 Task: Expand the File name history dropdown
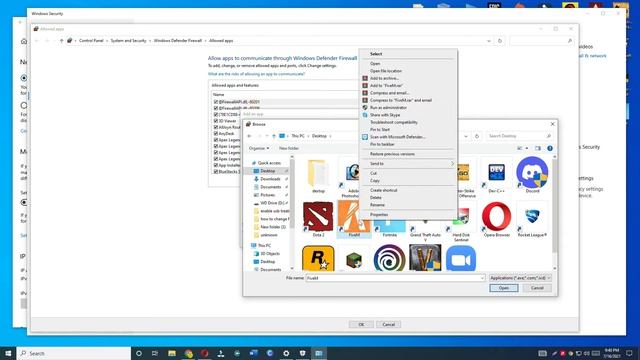[x=482, y=278]
